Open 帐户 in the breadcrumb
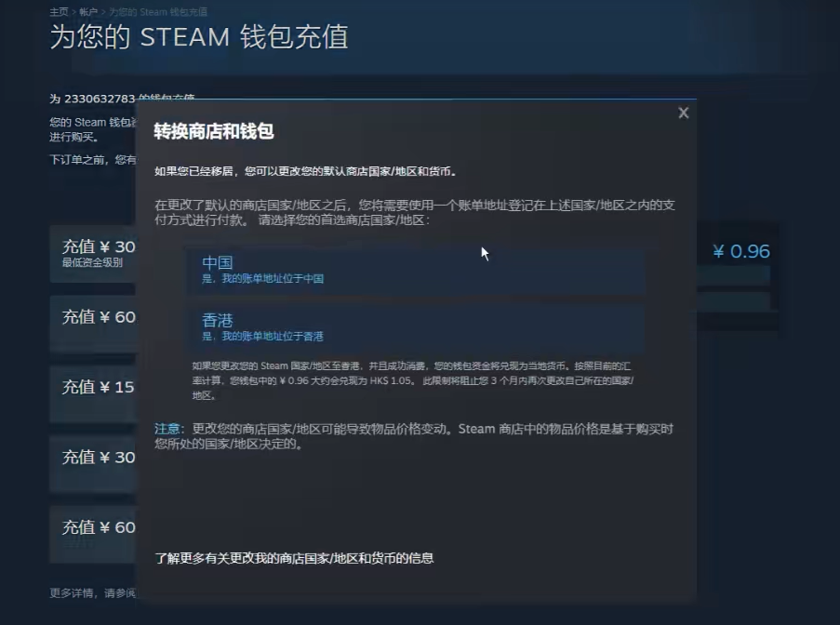The image size is (840, 625). pos(88,12)
